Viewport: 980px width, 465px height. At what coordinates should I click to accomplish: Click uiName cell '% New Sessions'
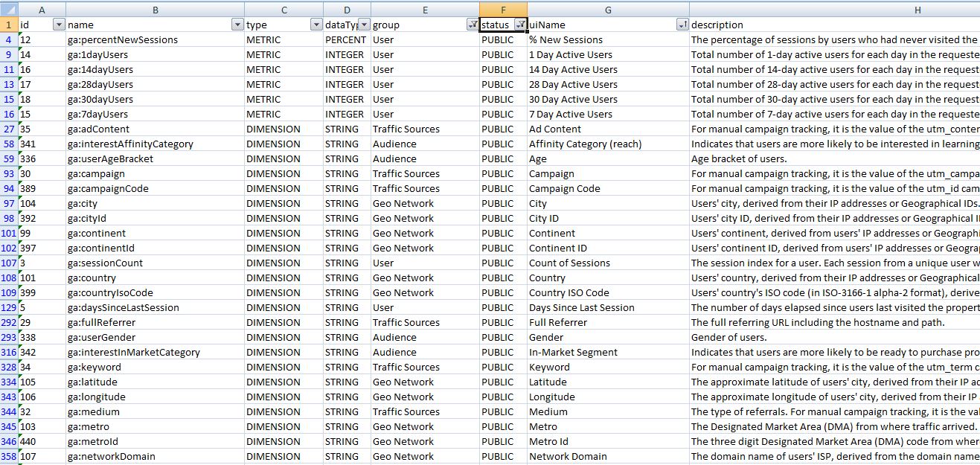coord(608,39)
